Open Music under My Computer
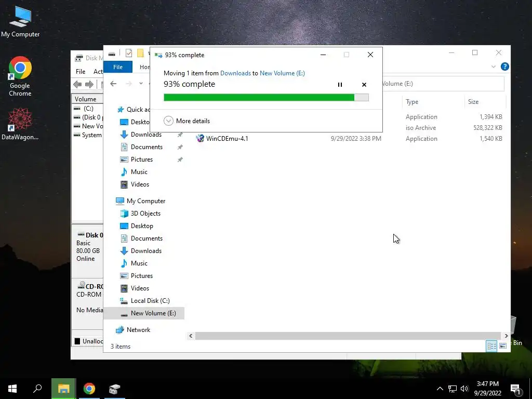Viewport: 532px width, 399px height. coord(139,263)
